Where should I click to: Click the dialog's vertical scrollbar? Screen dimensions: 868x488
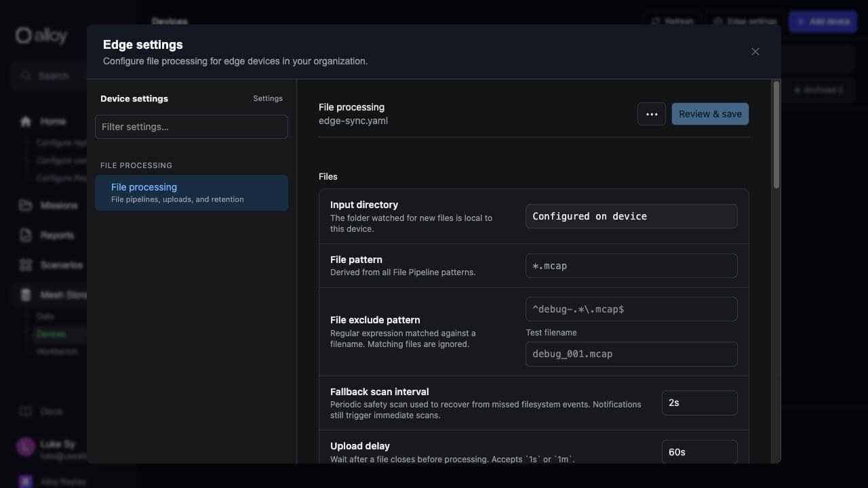(x=776, y=136)
